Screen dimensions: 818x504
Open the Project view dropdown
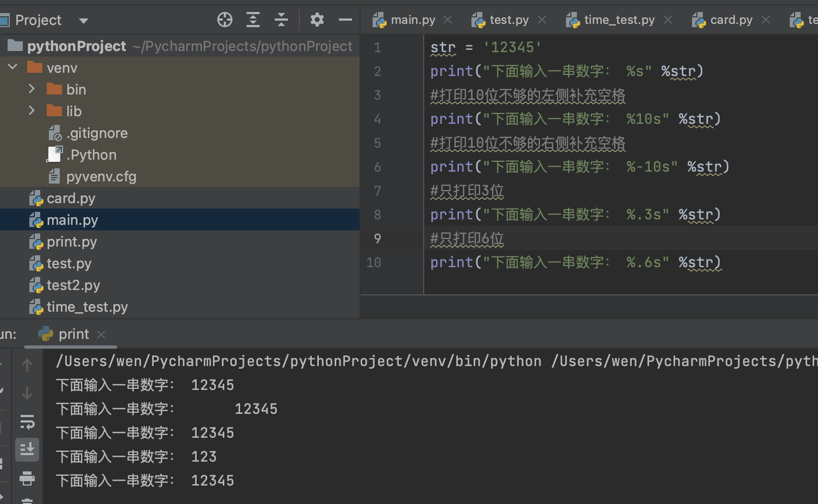click(83, 21)
